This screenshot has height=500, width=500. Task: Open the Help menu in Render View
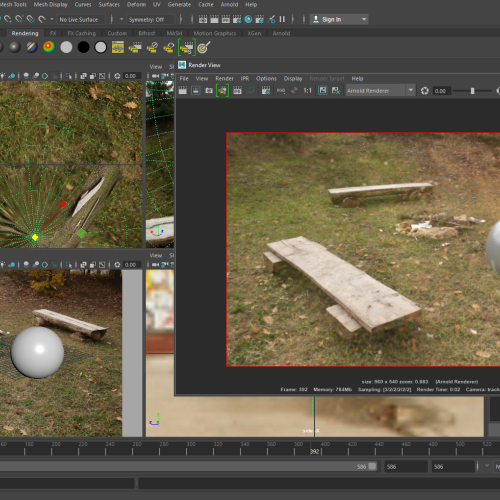coord(357,79)
